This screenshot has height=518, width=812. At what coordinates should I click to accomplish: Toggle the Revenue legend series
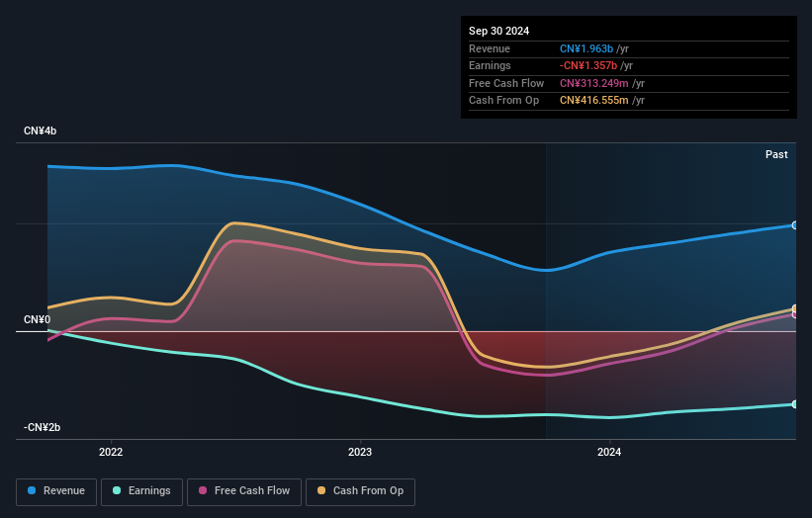[x=56, y=491]
